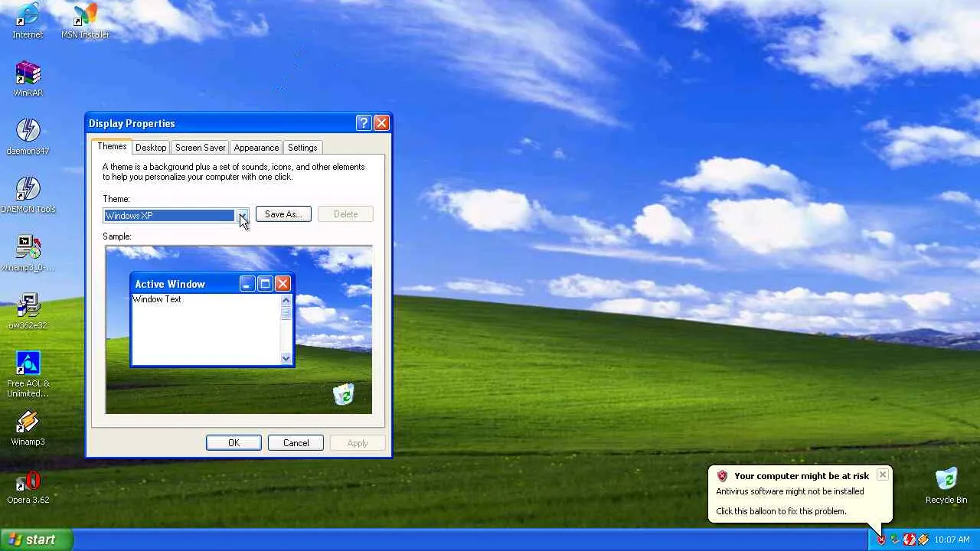
Task: Launch the MSN Installer desktop icon
Action: [85, 20]
